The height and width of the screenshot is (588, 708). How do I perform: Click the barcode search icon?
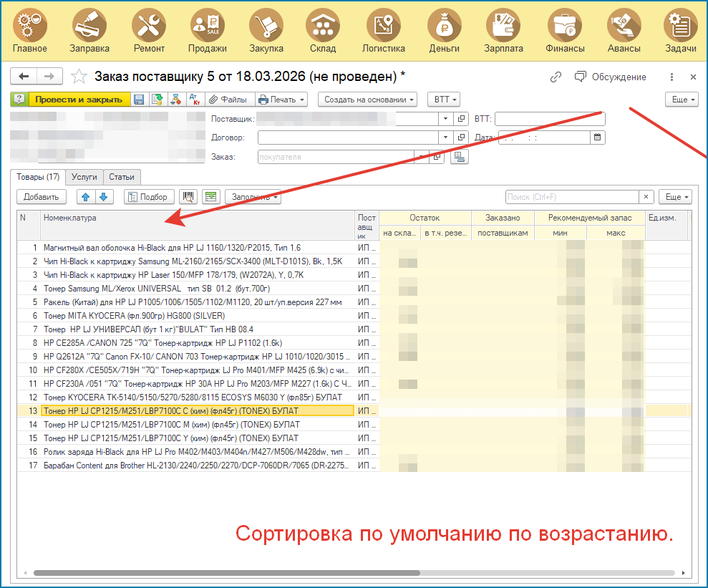[x=188, y=197]
